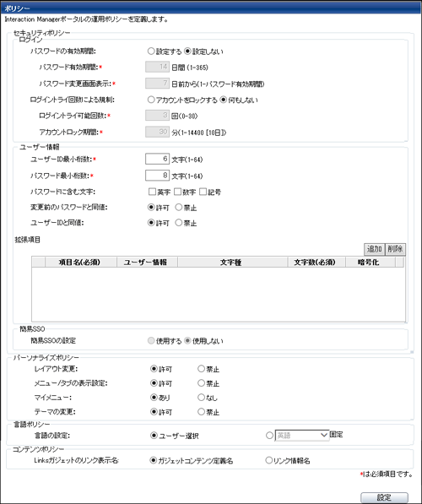This screenshot has height=504, width=422.
Task: Select 許可 for same as user ID
Action: [x=151, y=223]
